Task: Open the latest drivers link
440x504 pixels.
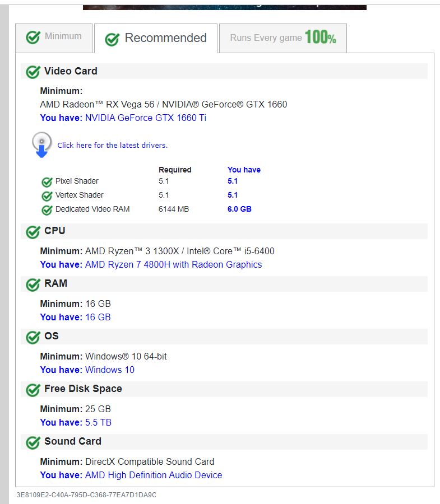Action: [113, 145]
